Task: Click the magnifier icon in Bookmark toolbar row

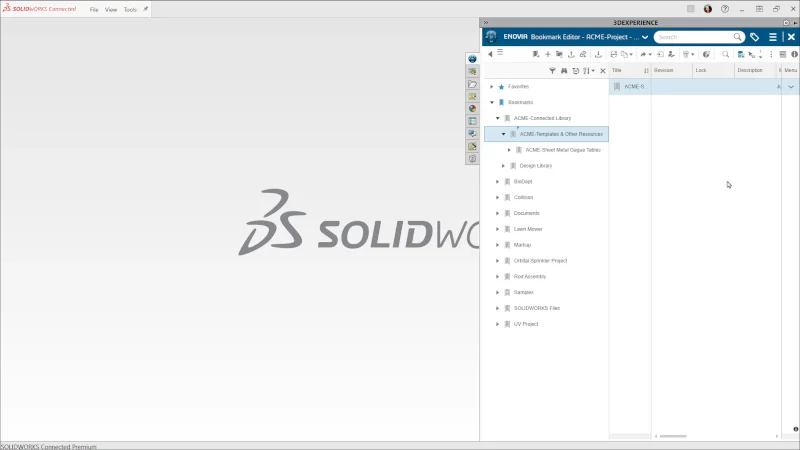Action: (x=726, y=54)
